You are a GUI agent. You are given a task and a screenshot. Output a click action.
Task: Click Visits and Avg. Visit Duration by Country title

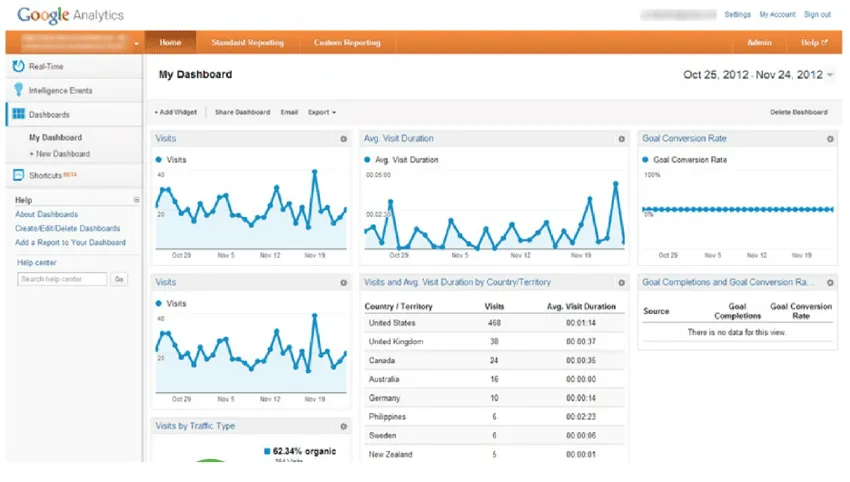(x=457, y=282)
